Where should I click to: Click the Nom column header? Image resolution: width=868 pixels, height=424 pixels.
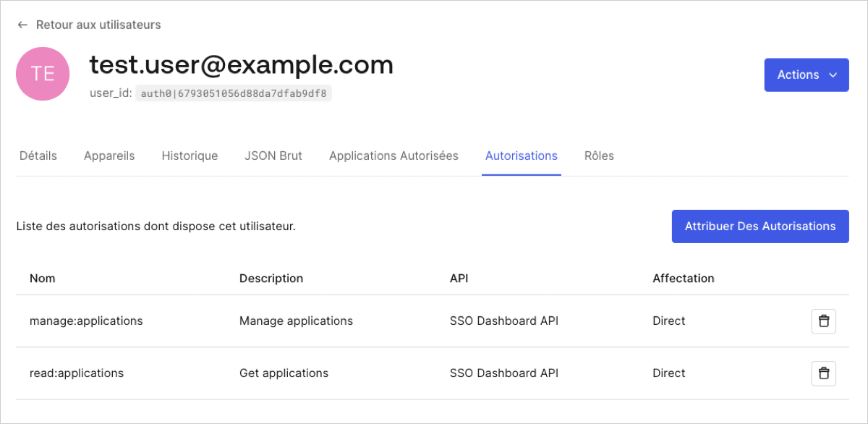41,278
